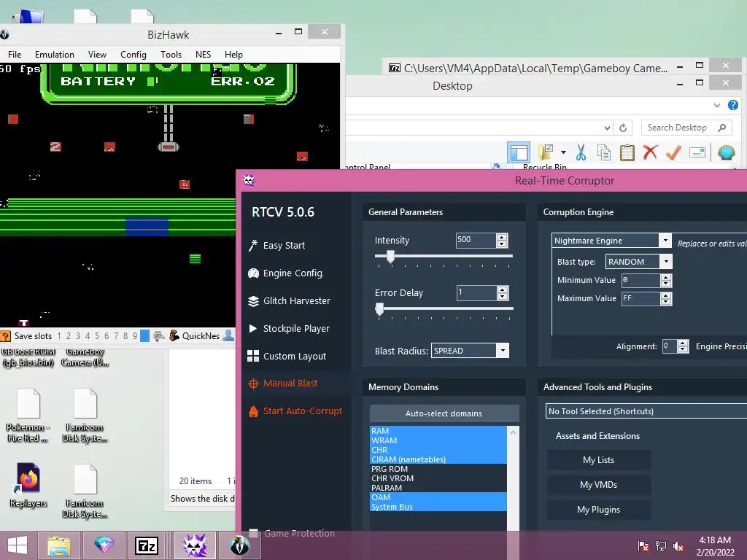Click the orange checkmark icon in Explorer toolbar

(673, 152)
